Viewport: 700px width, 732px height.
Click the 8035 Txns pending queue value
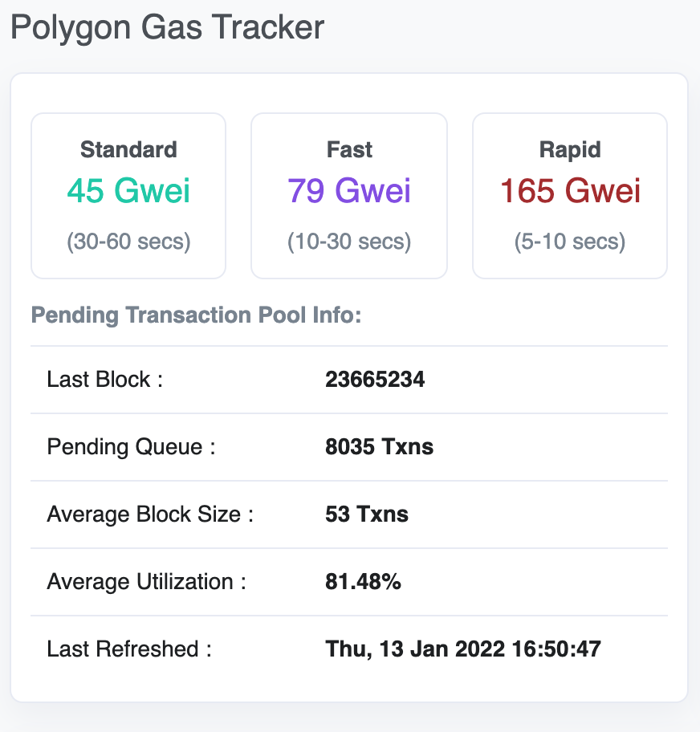379,447
